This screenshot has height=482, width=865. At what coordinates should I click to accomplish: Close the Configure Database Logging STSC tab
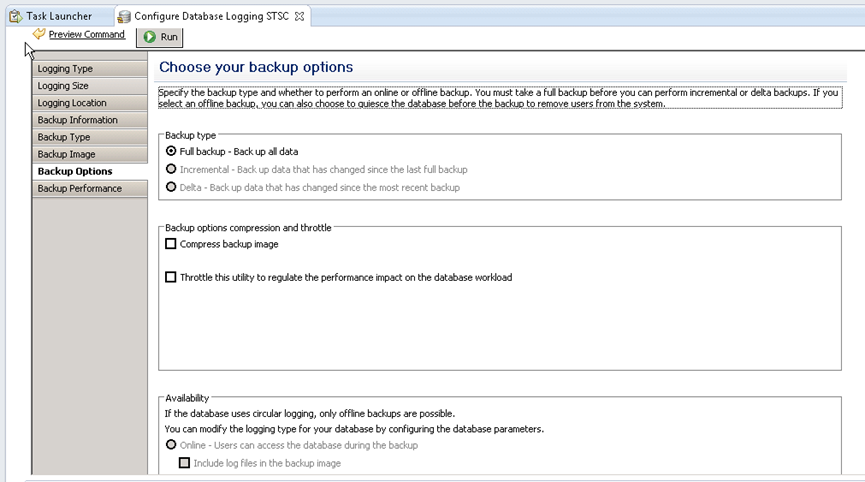pos(299,16)
